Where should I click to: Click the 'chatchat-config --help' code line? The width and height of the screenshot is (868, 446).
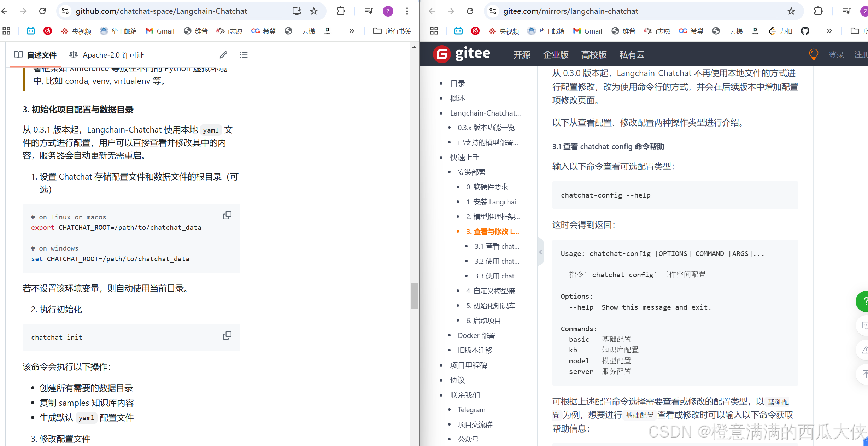606,195
